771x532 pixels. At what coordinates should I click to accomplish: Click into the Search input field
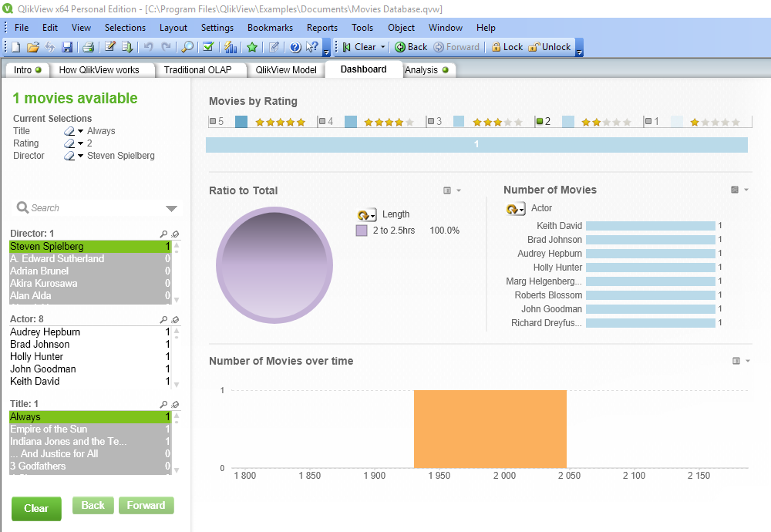[x=96, y=208]
